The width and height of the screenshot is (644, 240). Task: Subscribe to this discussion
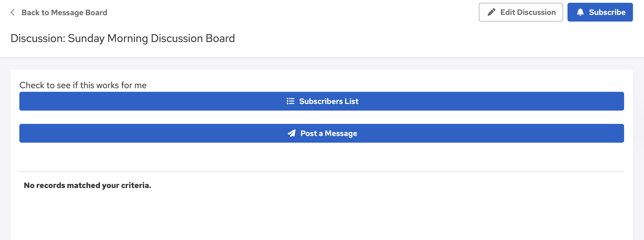tap(600, 12)
